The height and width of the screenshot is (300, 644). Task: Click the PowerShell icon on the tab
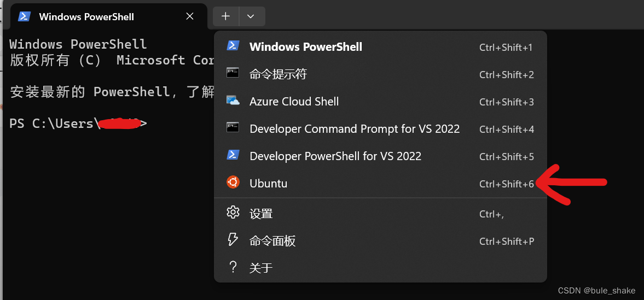point(25,16)
